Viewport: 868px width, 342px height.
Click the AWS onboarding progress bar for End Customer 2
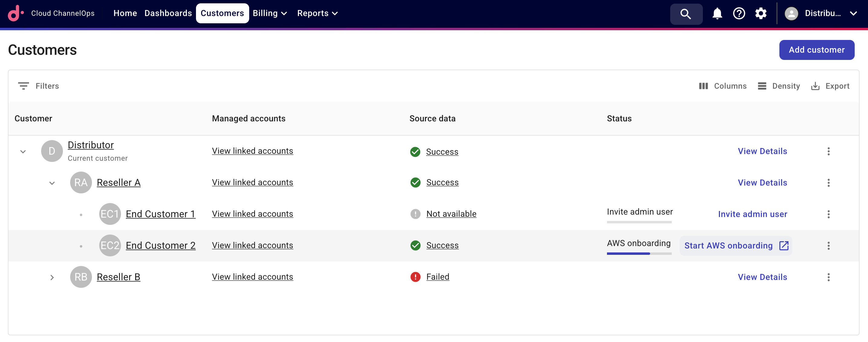638,253
